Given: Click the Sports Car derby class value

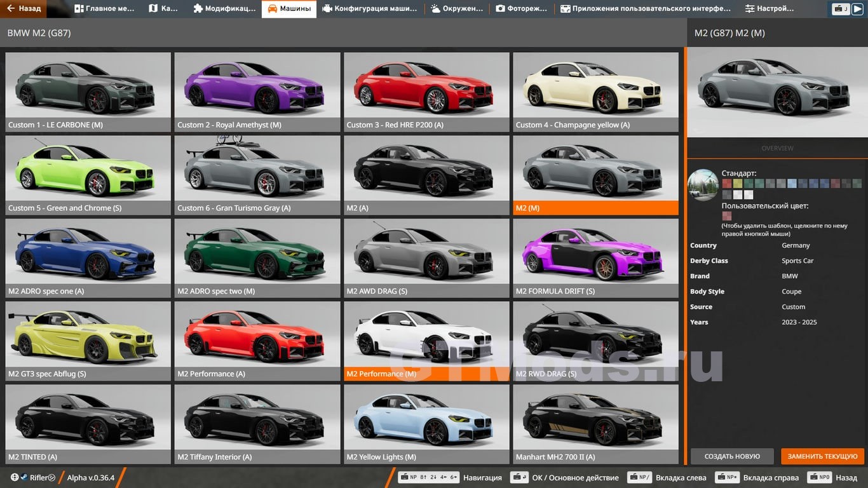Looking at the screenshot, I should click(797, 261).
